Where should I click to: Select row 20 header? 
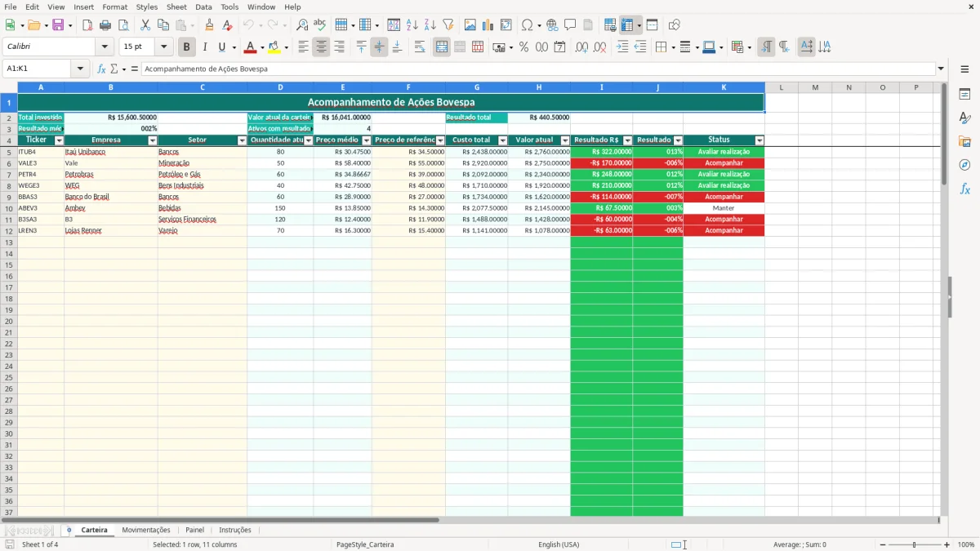[x=9, y=321]
